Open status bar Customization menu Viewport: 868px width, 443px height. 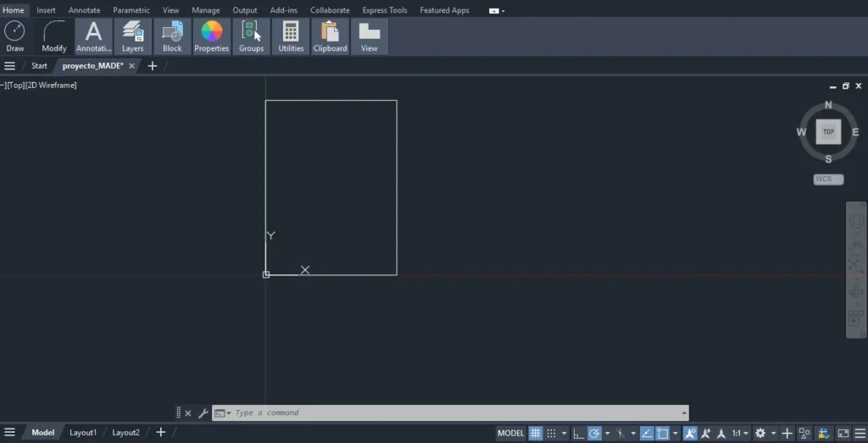[x=860, y=433]
